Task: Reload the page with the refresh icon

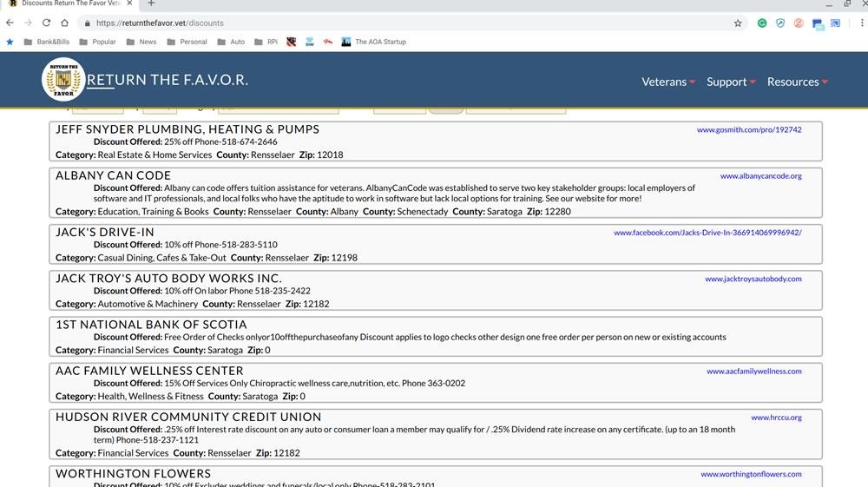Action: pyautogui.click(x=47, y=23)
